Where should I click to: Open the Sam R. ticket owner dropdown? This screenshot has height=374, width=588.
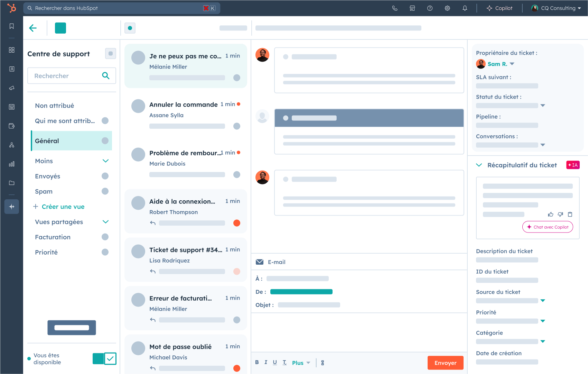click(512, 64)
